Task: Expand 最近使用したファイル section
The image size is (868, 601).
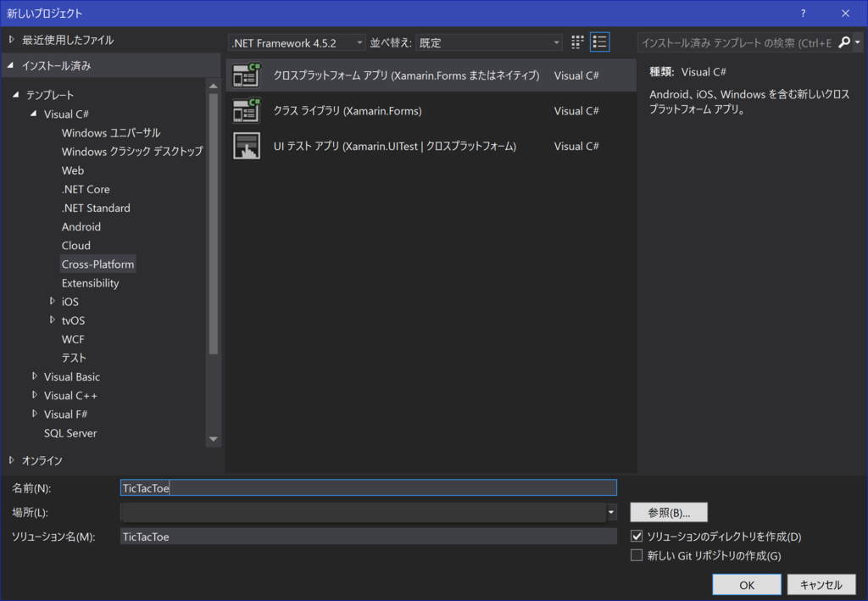Action: 11,40
